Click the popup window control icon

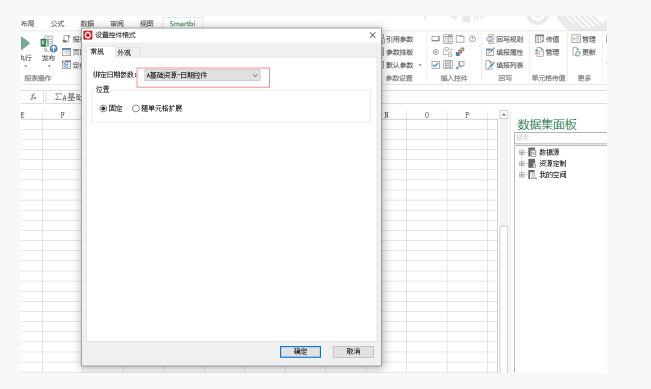[460, 65]
